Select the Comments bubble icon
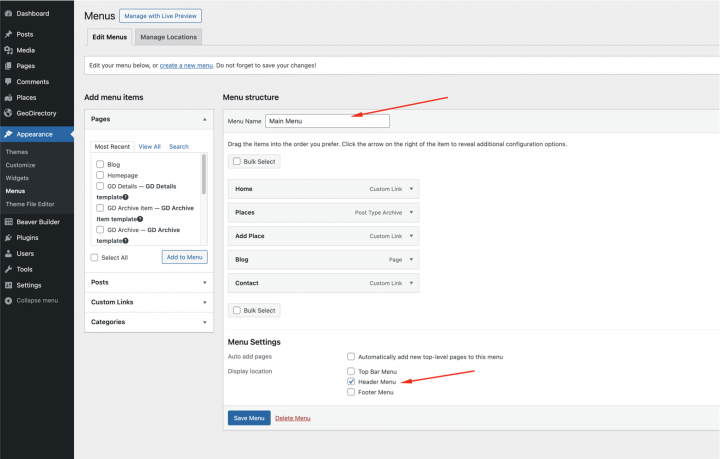This screenshot has width=720, height=459. click(x=8, y=81)
